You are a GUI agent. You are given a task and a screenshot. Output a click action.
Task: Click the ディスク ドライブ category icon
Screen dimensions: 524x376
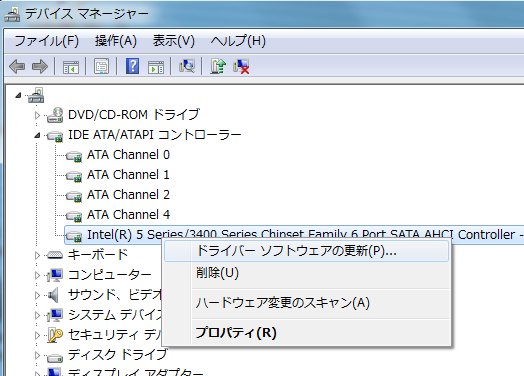pos(55,357)
